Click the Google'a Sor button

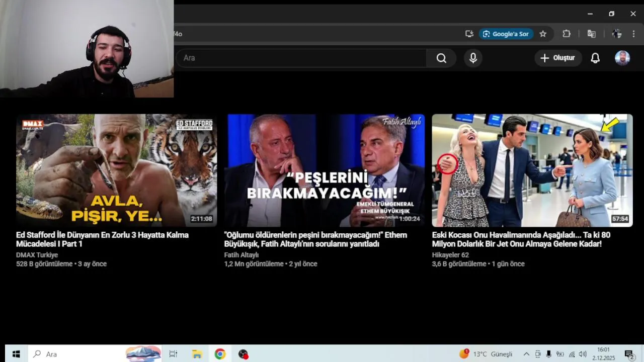pyautogui.click(x=506, y=34)
